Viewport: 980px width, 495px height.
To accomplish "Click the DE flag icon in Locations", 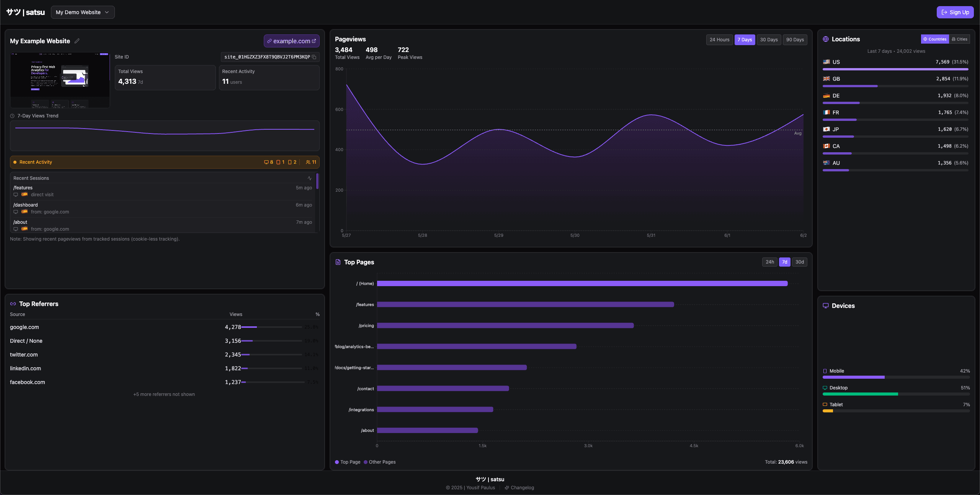I will click(826, 95).
